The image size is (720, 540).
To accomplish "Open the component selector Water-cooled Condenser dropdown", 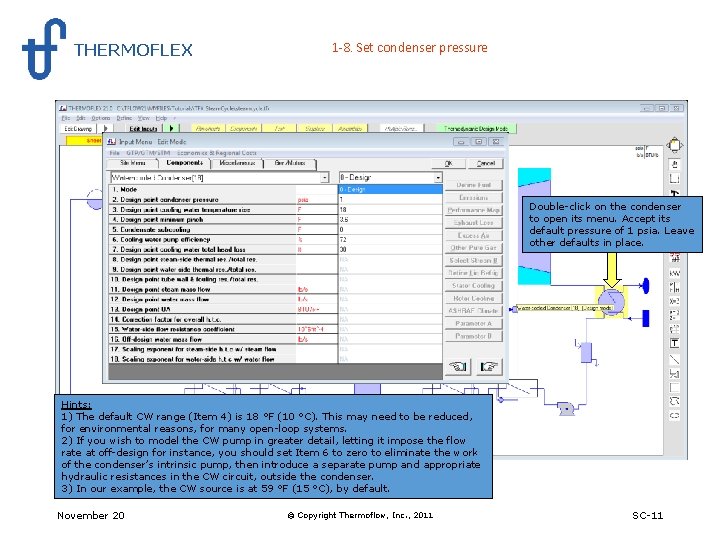I will 325,178.
